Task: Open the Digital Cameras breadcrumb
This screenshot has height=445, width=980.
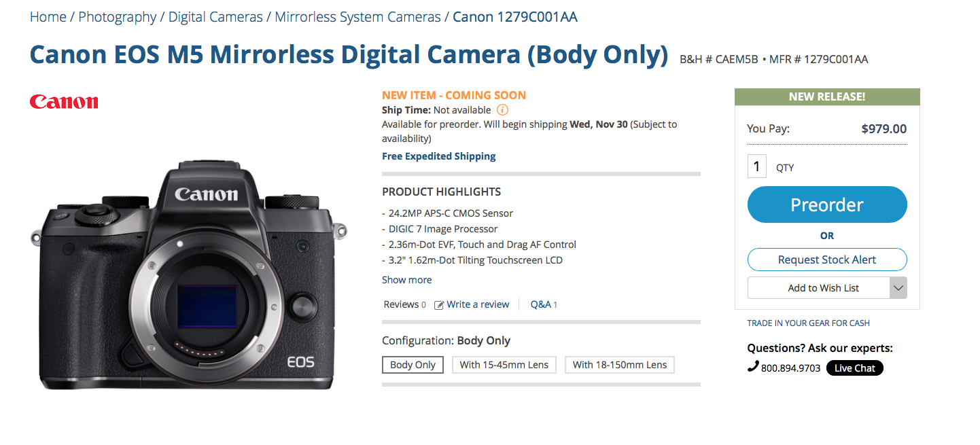Action: coord(215,17)
